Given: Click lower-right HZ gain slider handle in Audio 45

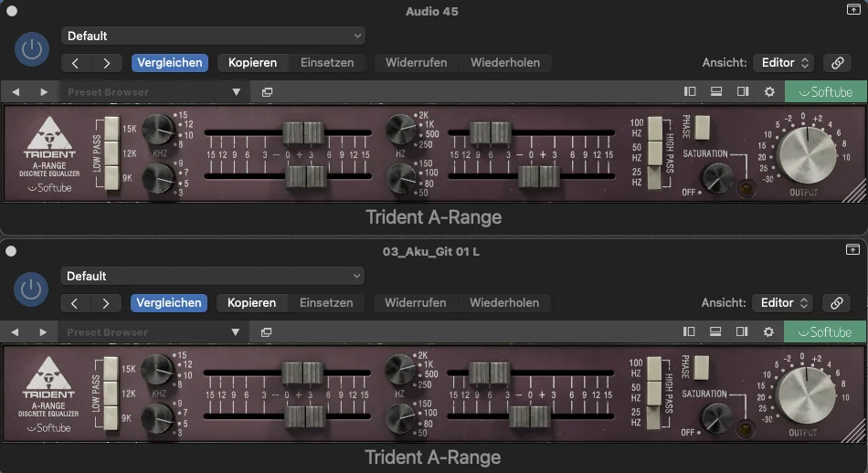Looking at the screenshot, I should pos(539,176).
